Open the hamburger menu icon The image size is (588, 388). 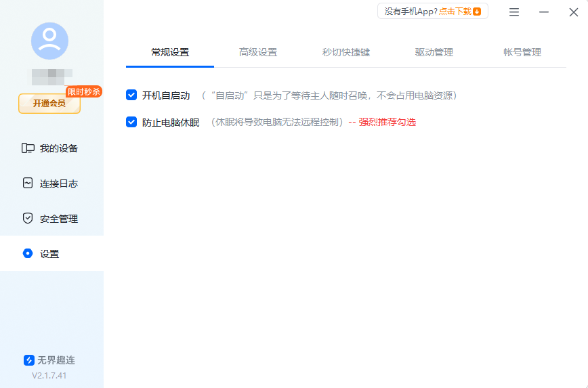tap(514, 12)
